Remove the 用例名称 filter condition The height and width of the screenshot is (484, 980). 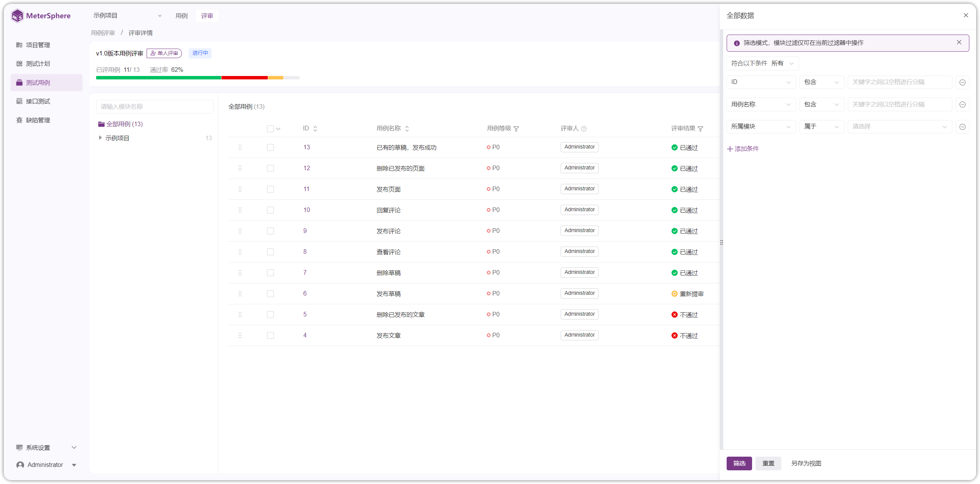tap(963, 104)
